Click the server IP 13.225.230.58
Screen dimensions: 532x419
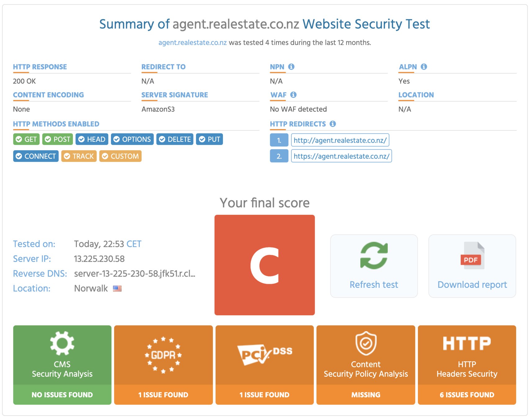pyautogui.click(x=99, y=259)
